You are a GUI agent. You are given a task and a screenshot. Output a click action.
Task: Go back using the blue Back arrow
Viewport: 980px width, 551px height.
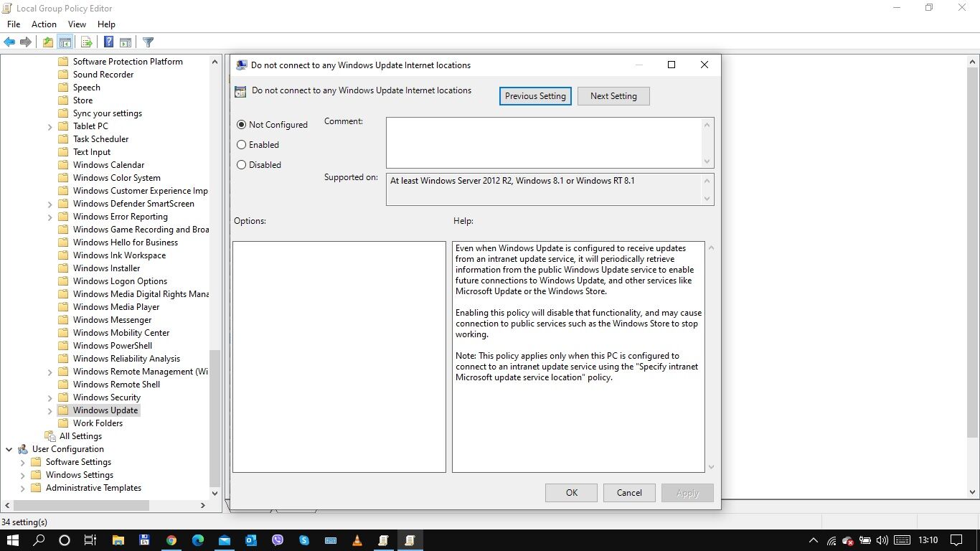(9, 42)
